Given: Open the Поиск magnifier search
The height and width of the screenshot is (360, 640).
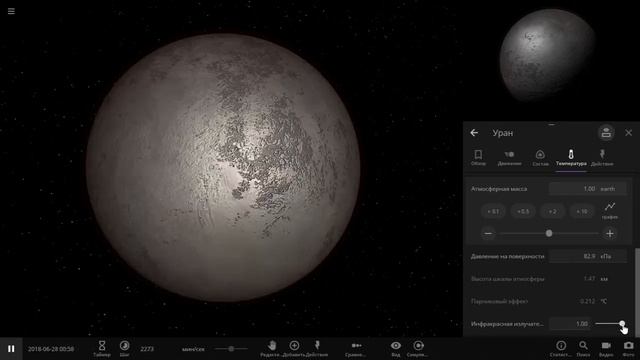Looking at the screenshot, I should click(x=583, y=349).
